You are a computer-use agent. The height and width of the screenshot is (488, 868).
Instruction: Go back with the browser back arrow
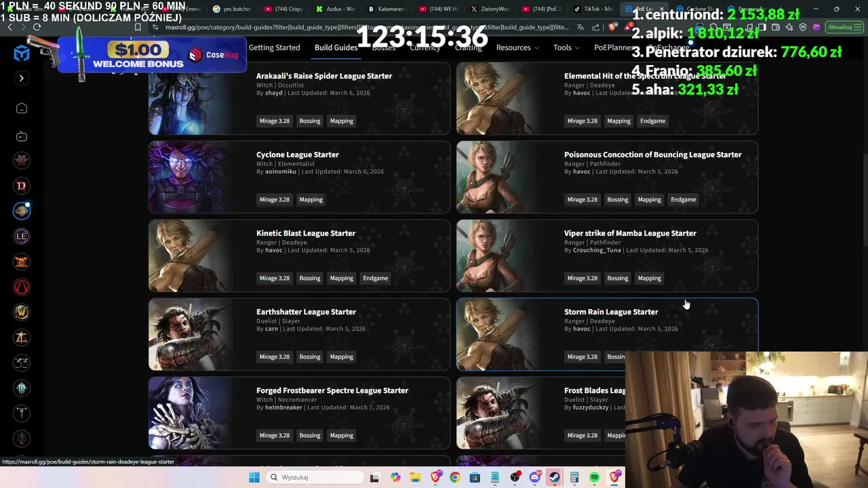tap(9, 27)
